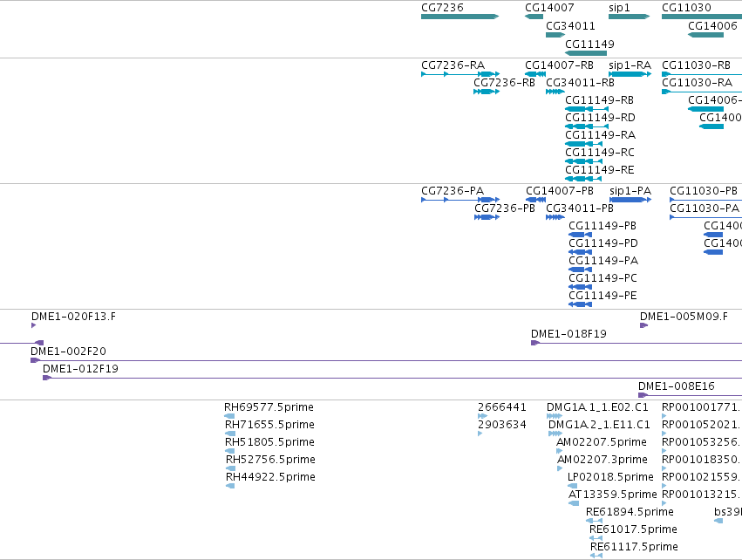Image resolution: width=742 pixels, height=560 pixels.
Task: Select the RE61894.5prime EST label
Action: 630,512
